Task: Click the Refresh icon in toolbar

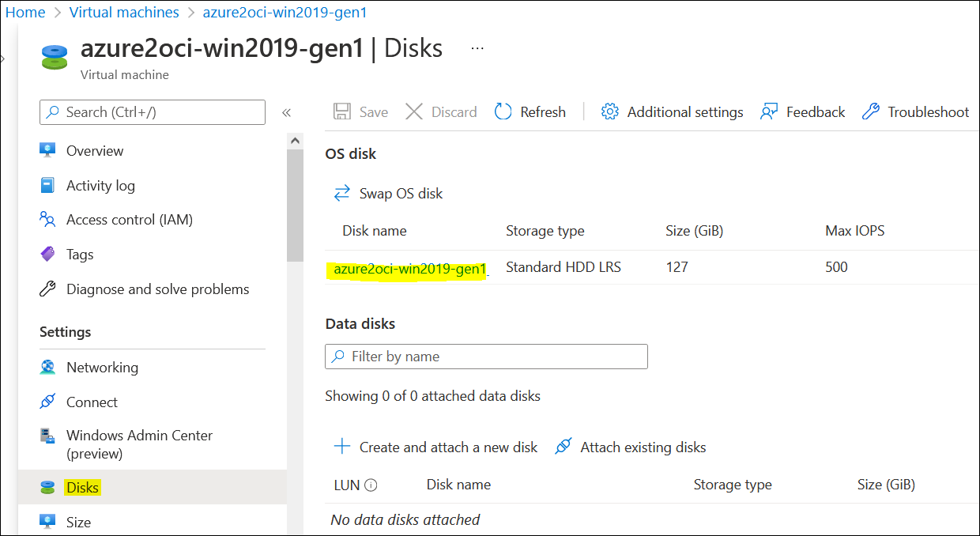Action: [503, 112]
